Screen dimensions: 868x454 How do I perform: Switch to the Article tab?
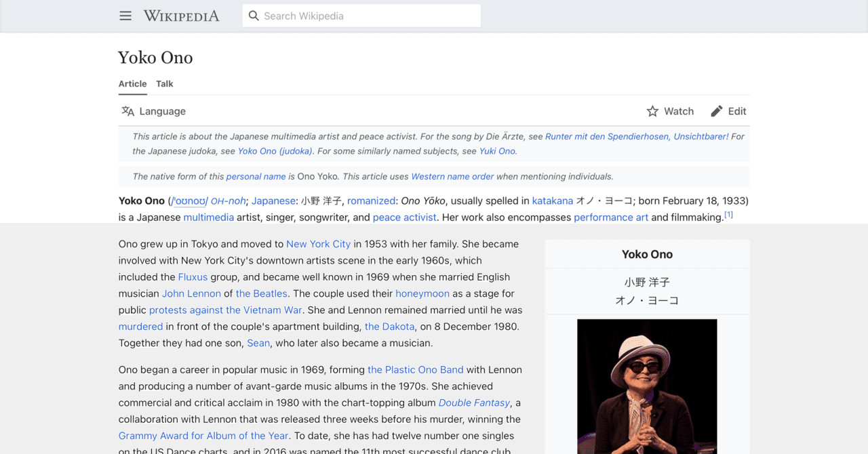[133, 84]
